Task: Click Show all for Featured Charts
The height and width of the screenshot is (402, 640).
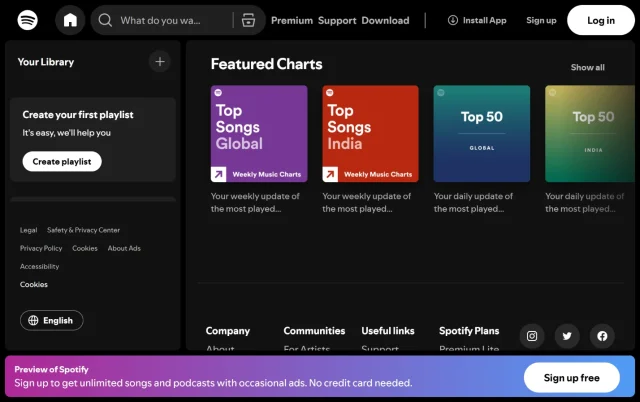Action: 588,67
